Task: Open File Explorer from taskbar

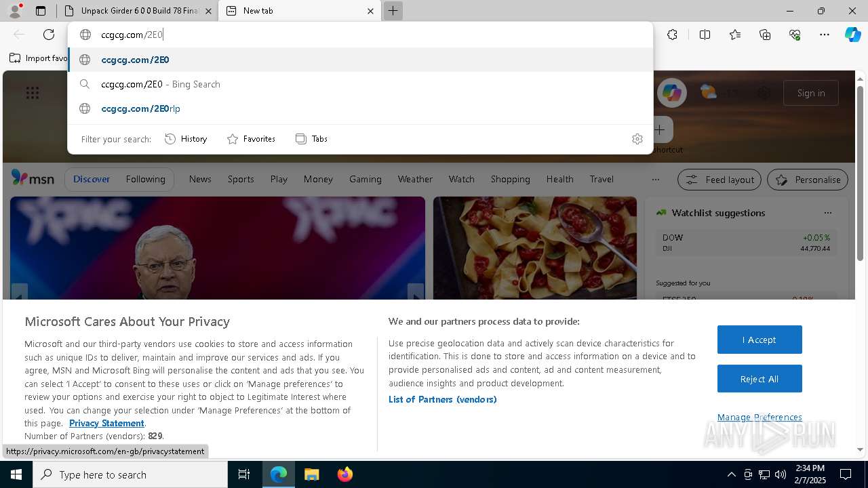Action: click(x=311, y=474)
